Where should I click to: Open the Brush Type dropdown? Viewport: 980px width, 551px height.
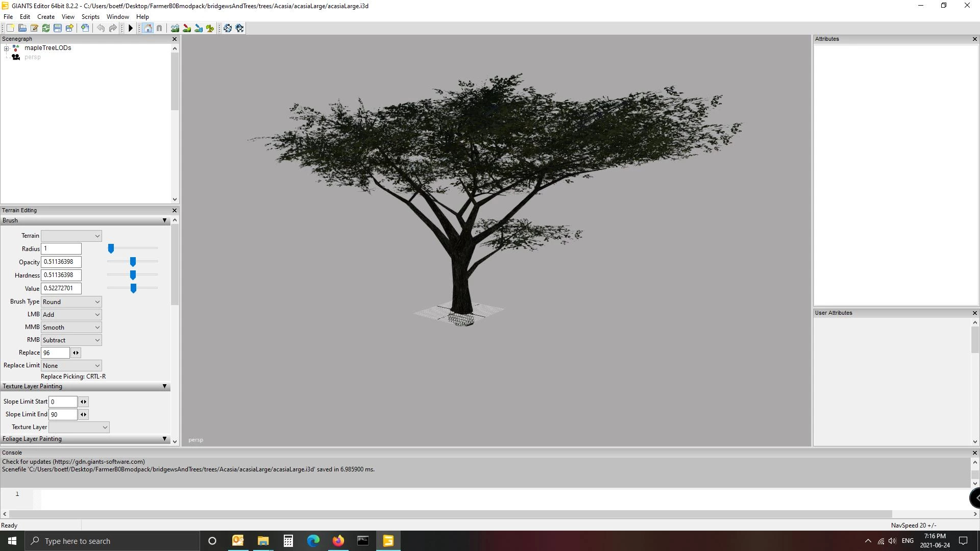(x=71, y=302)
